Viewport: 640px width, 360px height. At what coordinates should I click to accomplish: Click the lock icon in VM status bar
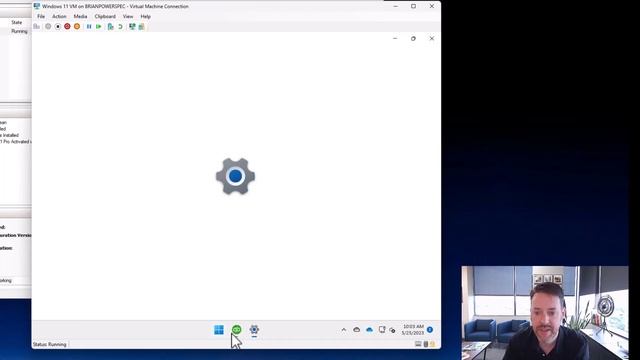432,344
